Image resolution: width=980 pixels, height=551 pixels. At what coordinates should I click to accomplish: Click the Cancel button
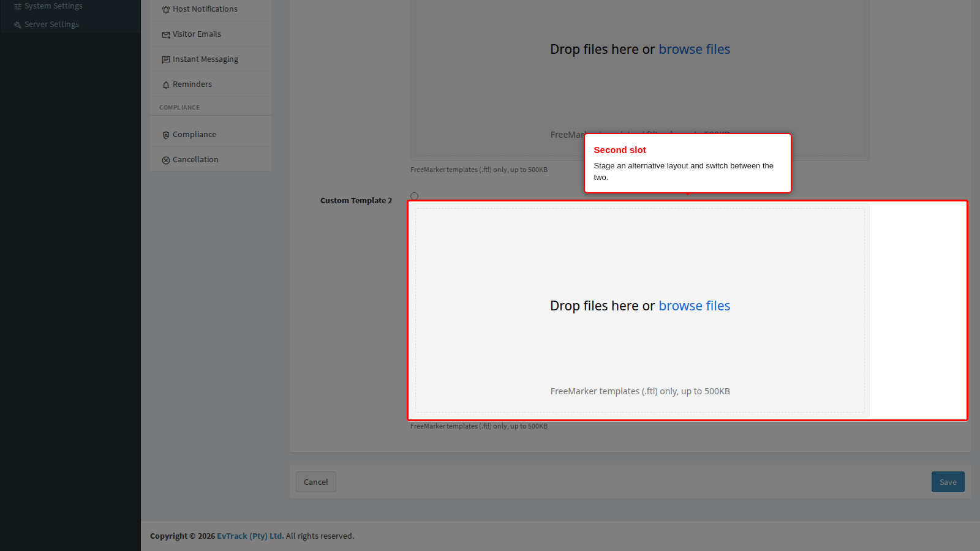316,482
